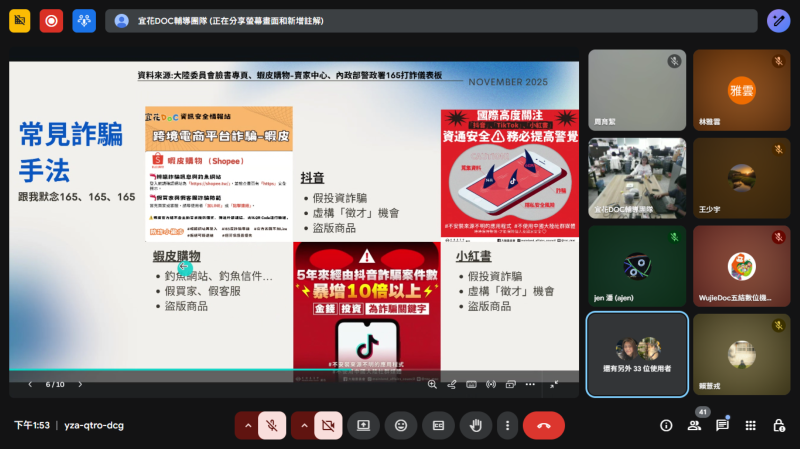Image resolution: width=800 pixels, height=449 pixels.
Task: Unmute your microphone
Action: 272,425
